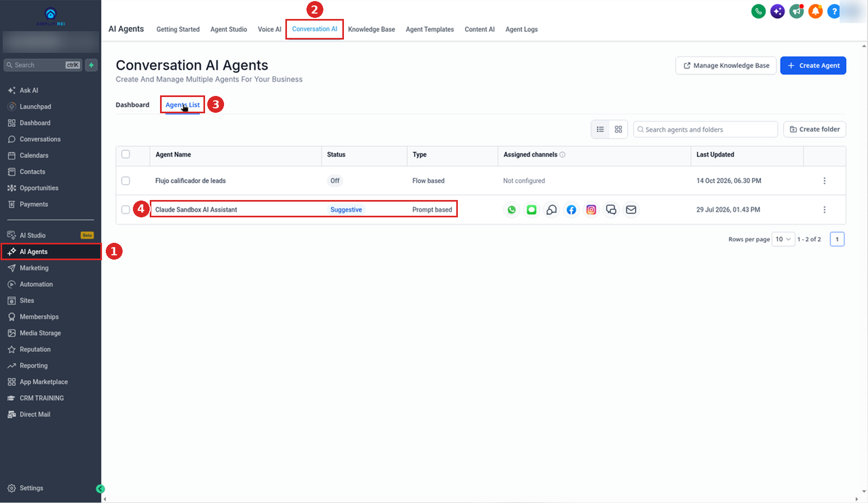Check the Flujo calificador de leads row
This screenshot has width=868, height=503.
tap(126, 181)
